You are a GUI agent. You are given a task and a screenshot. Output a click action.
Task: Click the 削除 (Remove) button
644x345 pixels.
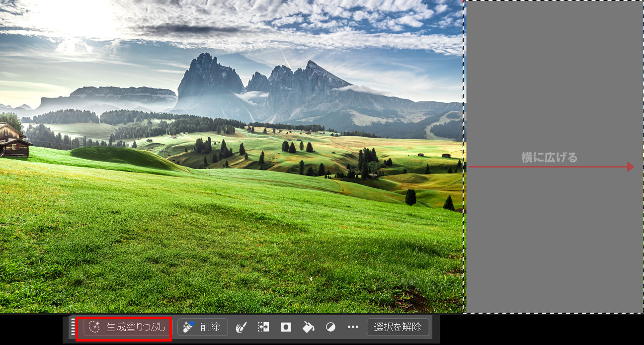click(203, 327)
